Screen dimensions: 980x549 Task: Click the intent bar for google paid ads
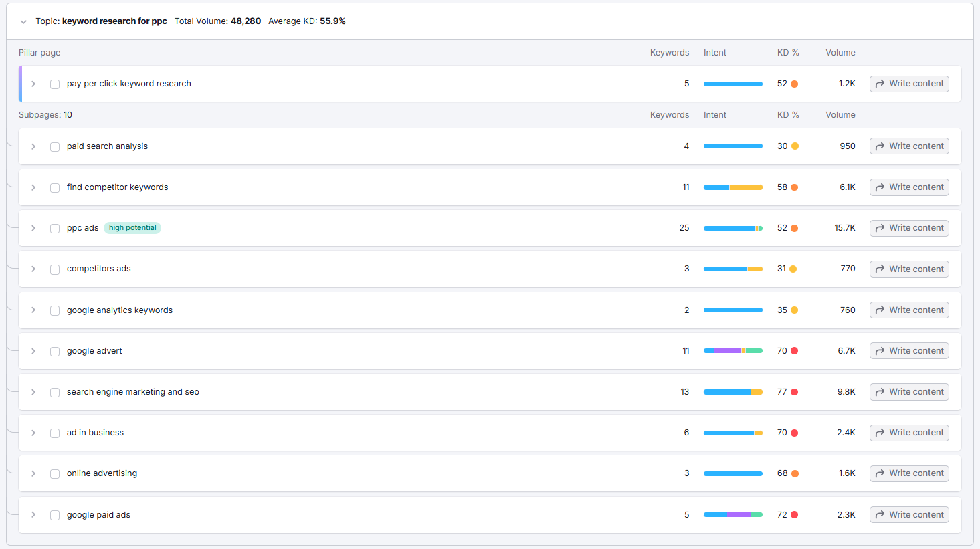click(x=733, y=515)
